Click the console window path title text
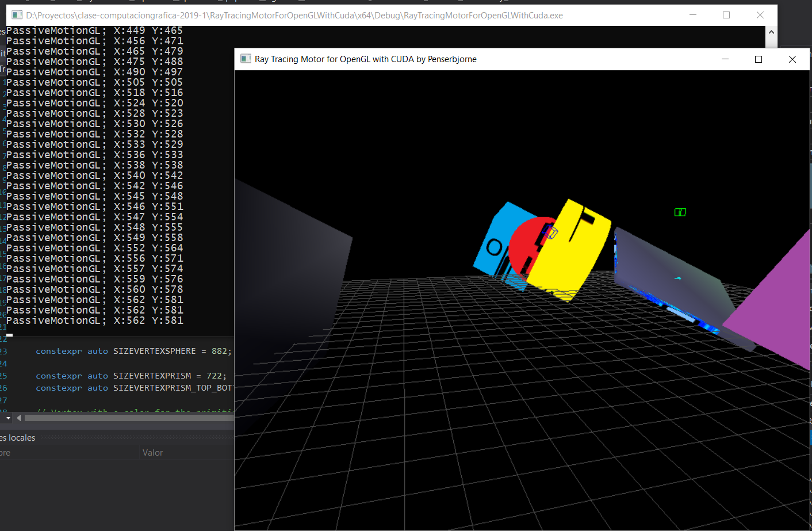Viewport: 812px width, 531px height. tap(294, 16)
